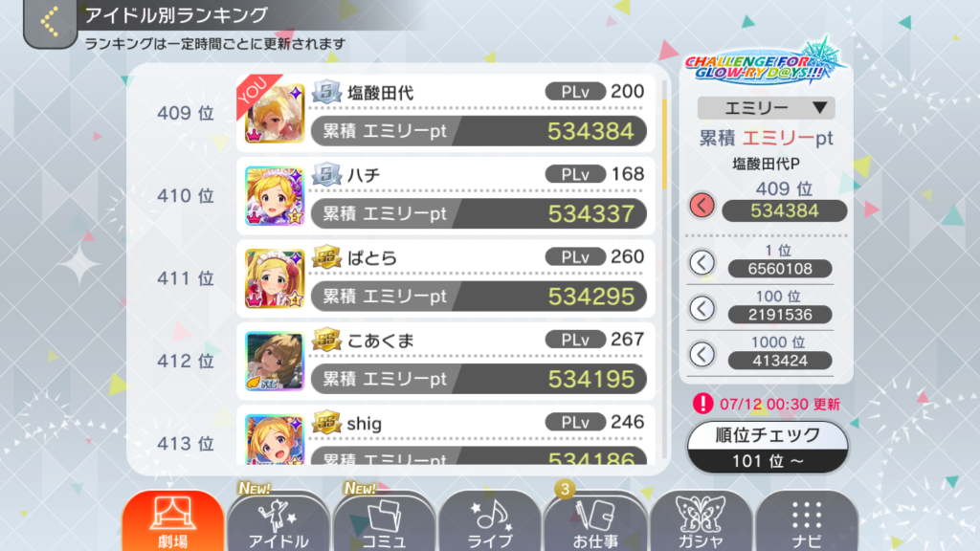Jump to 100位 ranking arrow
Screen dimensions: 980x551
pos(702,308)
